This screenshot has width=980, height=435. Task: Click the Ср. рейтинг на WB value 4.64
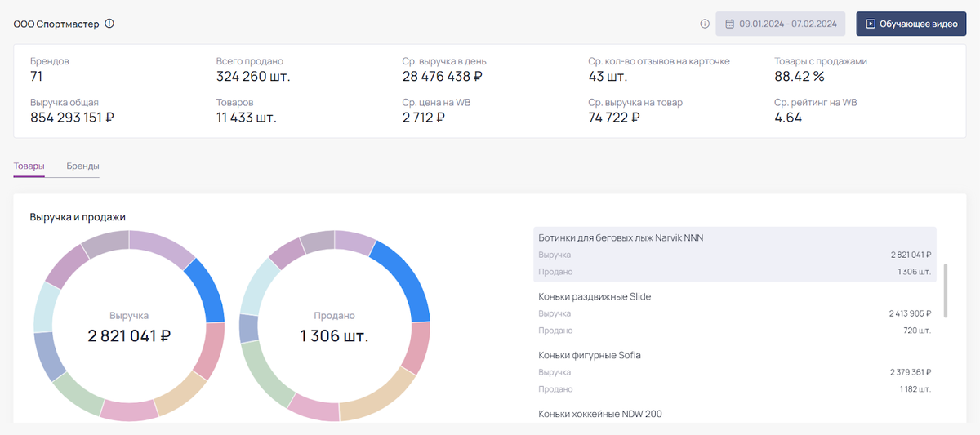pos(788,118)
